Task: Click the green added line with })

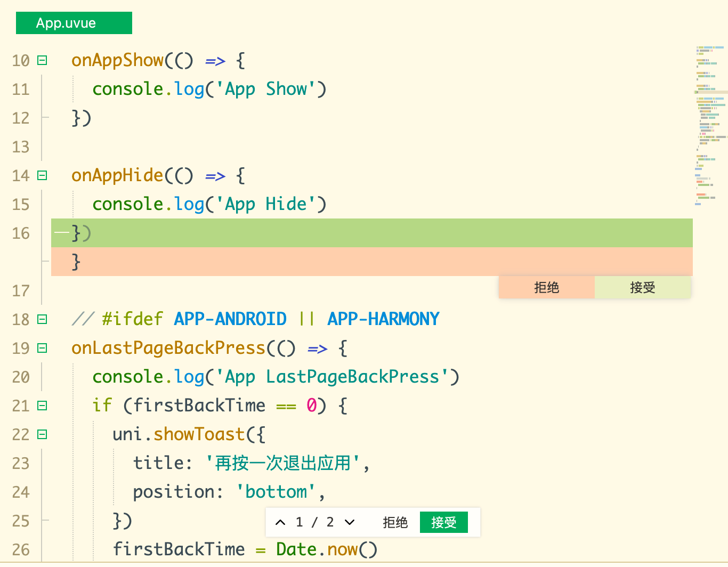Action: click(x=372, y=233)
